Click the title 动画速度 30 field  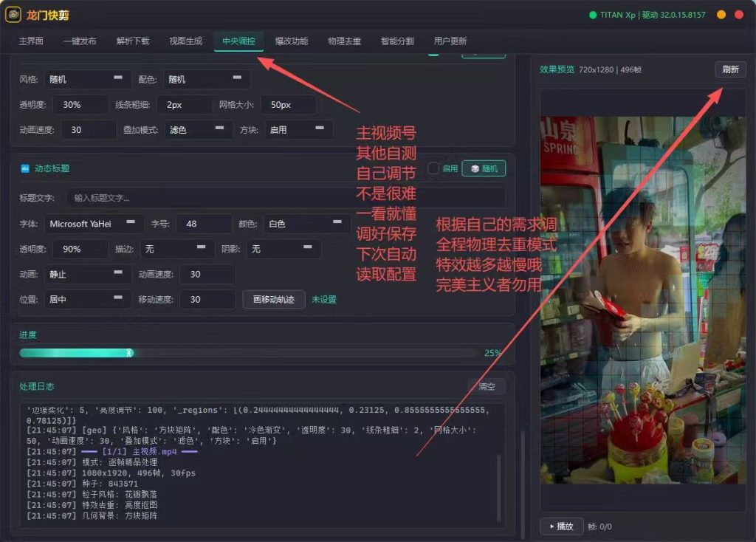click(x=207, y=274)
